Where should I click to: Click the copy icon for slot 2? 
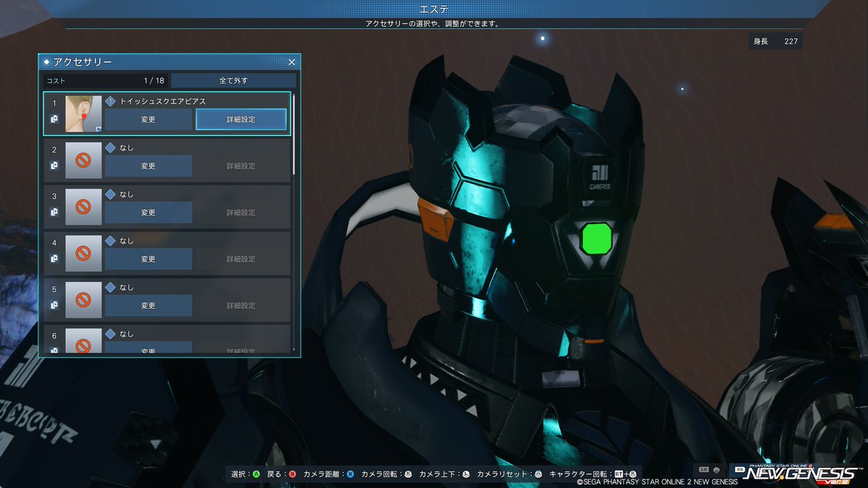[54, 166]
